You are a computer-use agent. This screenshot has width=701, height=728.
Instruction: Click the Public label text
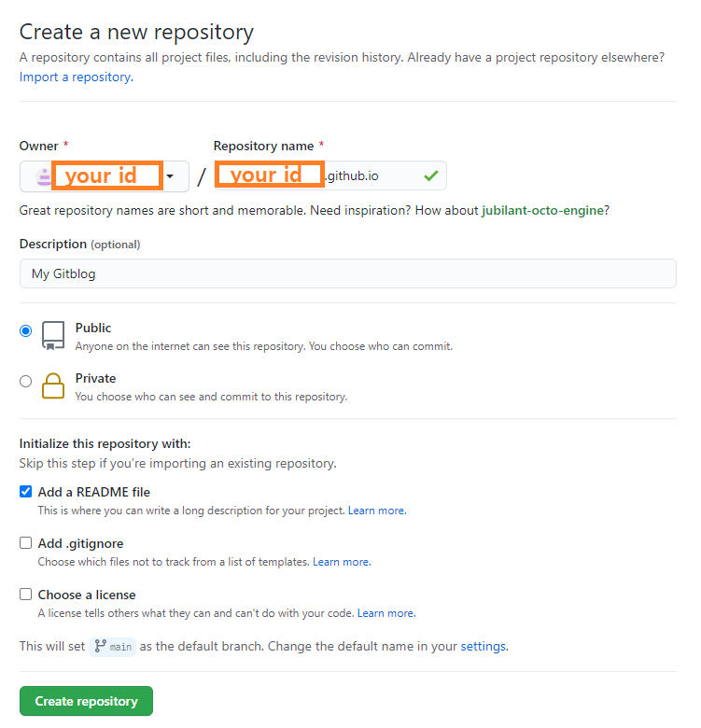tap(92, 328)
